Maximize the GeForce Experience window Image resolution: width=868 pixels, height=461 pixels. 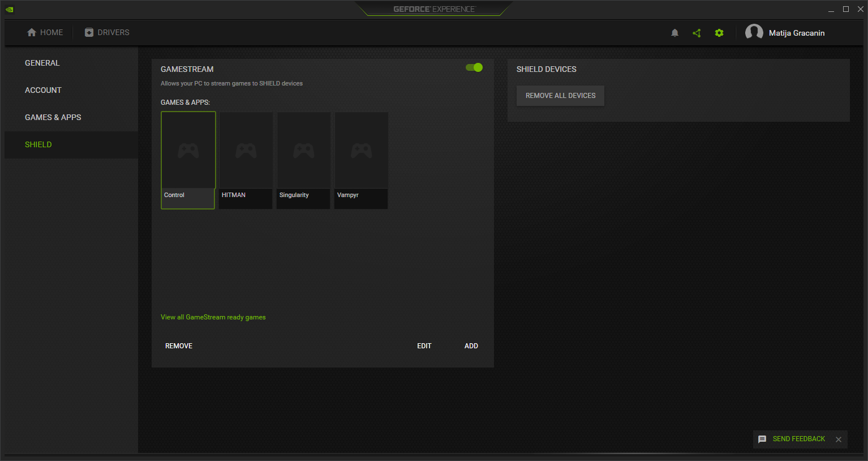point(846,9)
